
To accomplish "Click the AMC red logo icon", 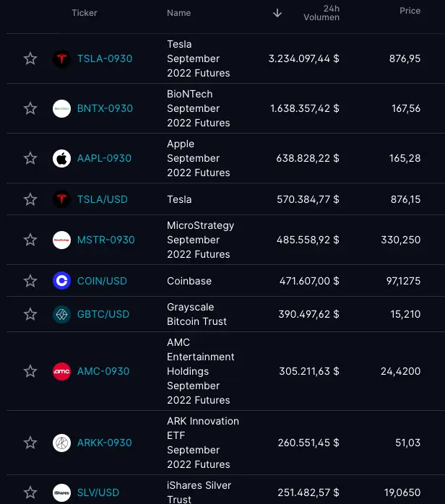I will coord(61,371).
